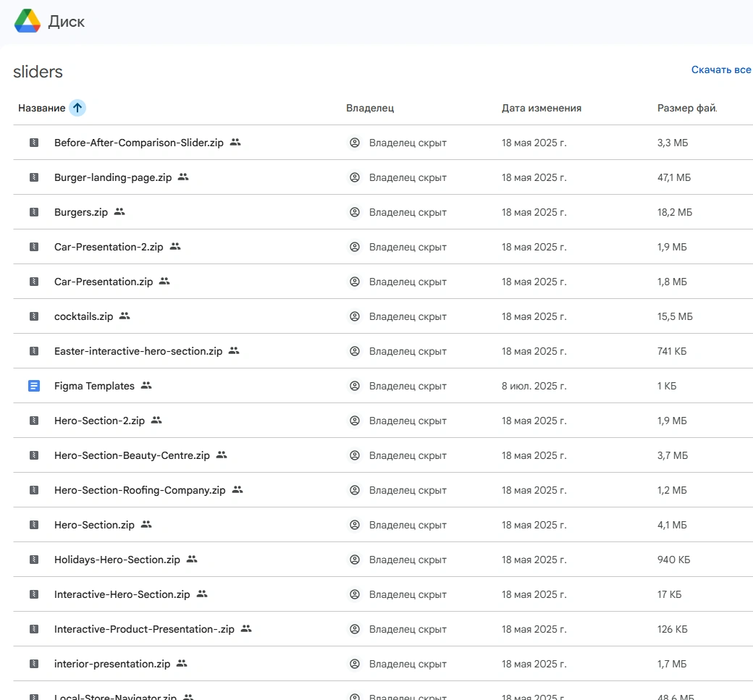The width and height of the screenshot is (753, 700).
Task: Sort by the Название column header
Action: [41, 108]
